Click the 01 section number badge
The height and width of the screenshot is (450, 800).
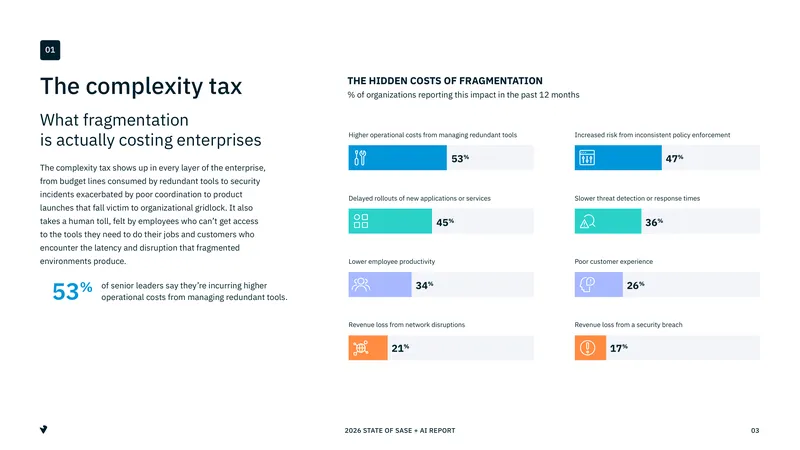[50, 50]
